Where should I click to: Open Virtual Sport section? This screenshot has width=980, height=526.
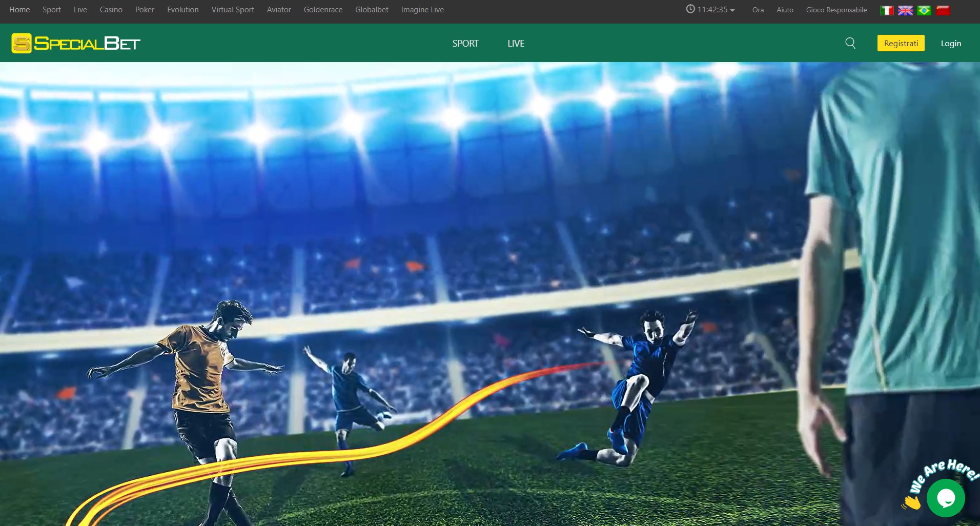click(x=233, y=10)
